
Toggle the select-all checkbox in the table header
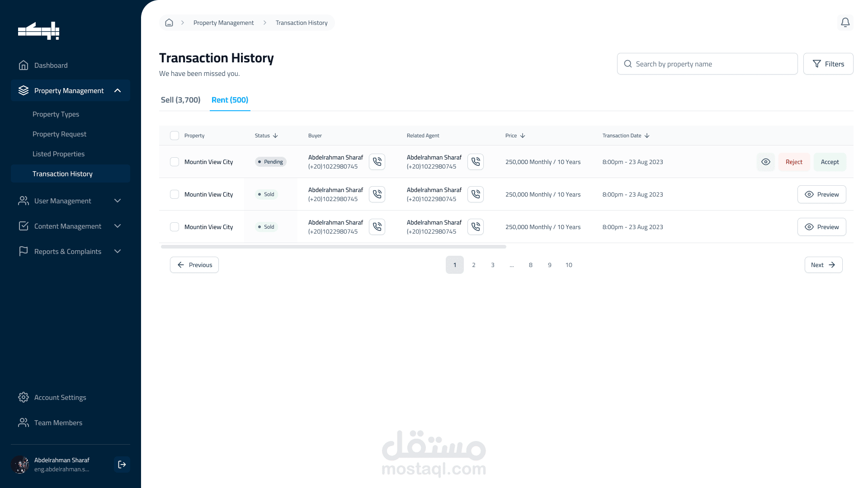175,136
